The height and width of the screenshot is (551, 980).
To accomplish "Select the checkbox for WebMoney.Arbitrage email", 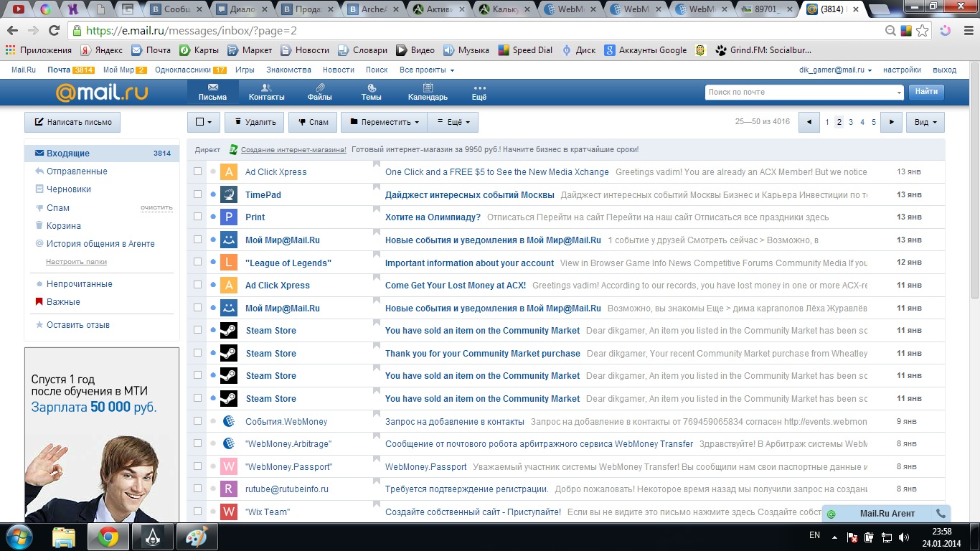I will click(x=198, y=444).
